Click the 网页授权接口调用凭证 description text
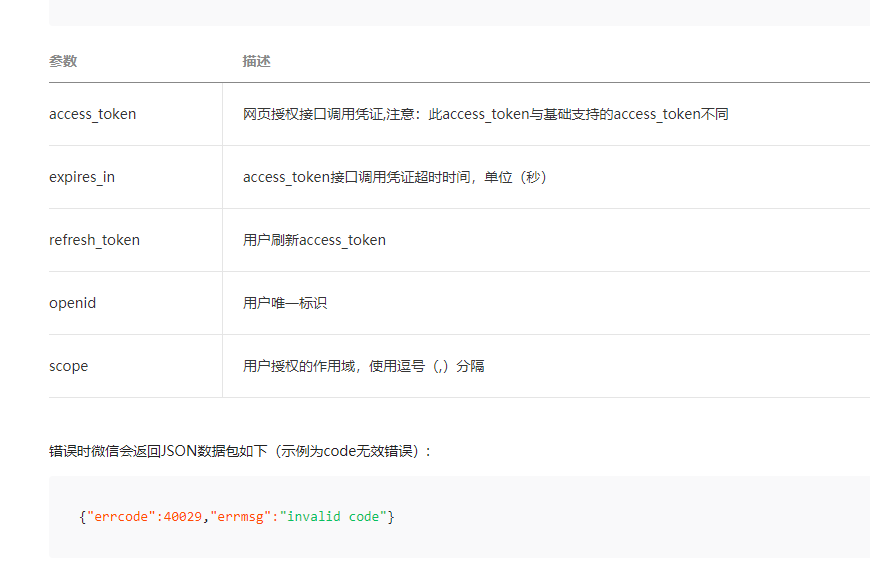Screen dimensions: 870x564 coord(485,114)
